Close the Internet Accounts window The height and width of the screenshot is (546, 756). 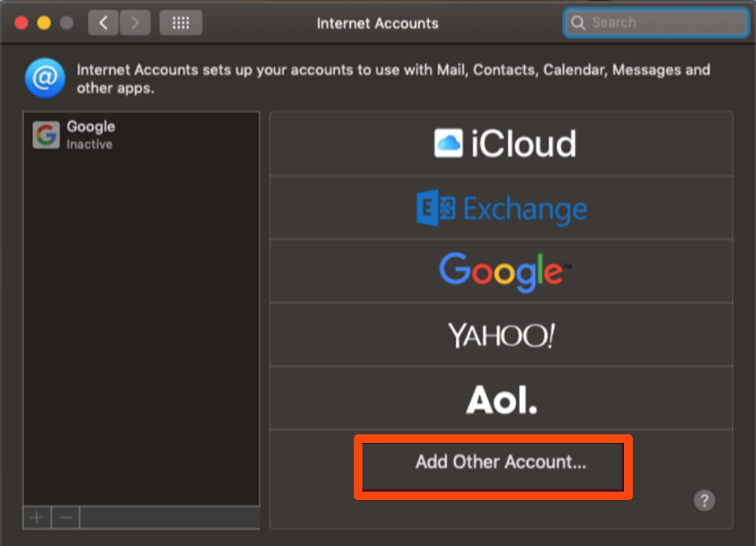(21, 23)
